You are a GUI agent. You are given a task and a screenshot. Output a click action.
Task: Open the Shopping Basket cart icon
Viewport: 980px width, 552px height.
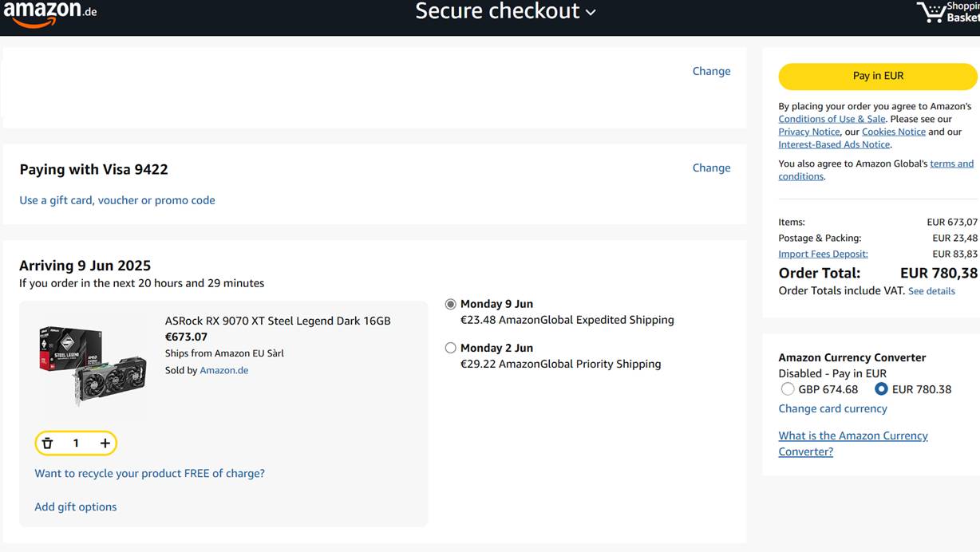point(948,12)
